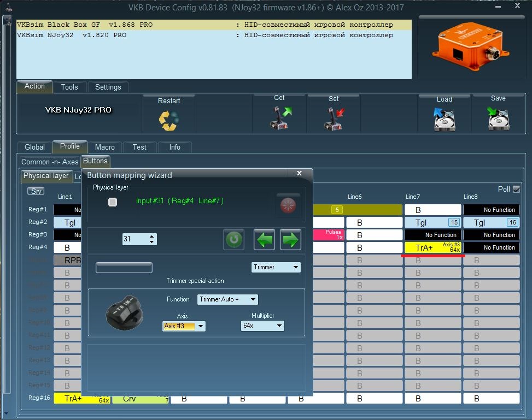Image resolution: width=532 pixels, height=420 pixels.
Task: Click the trim switch picture in the wizard
Action: (x=125, y=312)
